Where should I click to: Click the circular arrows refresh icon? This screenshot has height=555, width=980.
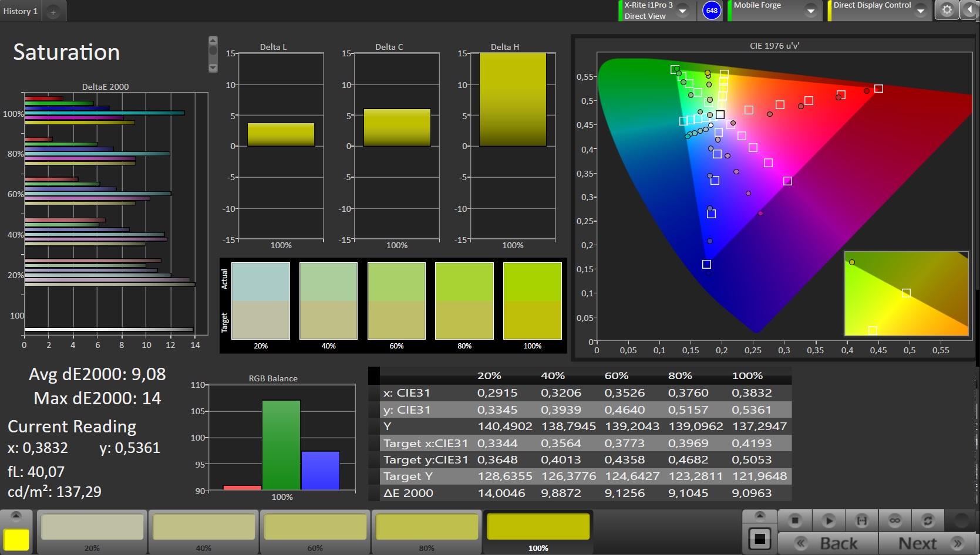click(x=928, y=520)
